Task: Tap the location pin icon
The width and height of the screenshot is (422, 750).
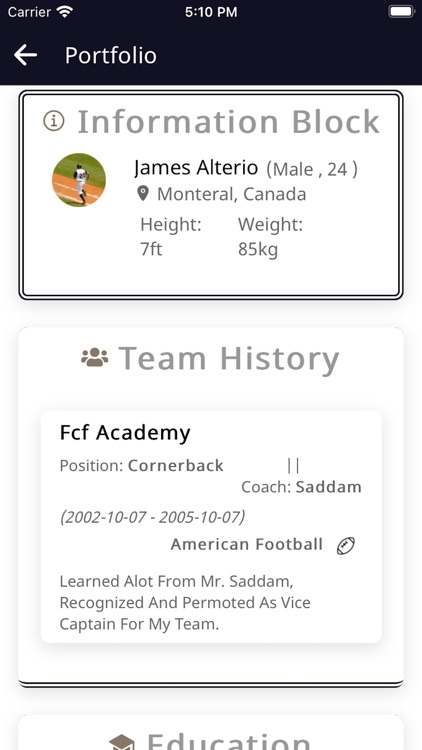Action: coord(143,194)
